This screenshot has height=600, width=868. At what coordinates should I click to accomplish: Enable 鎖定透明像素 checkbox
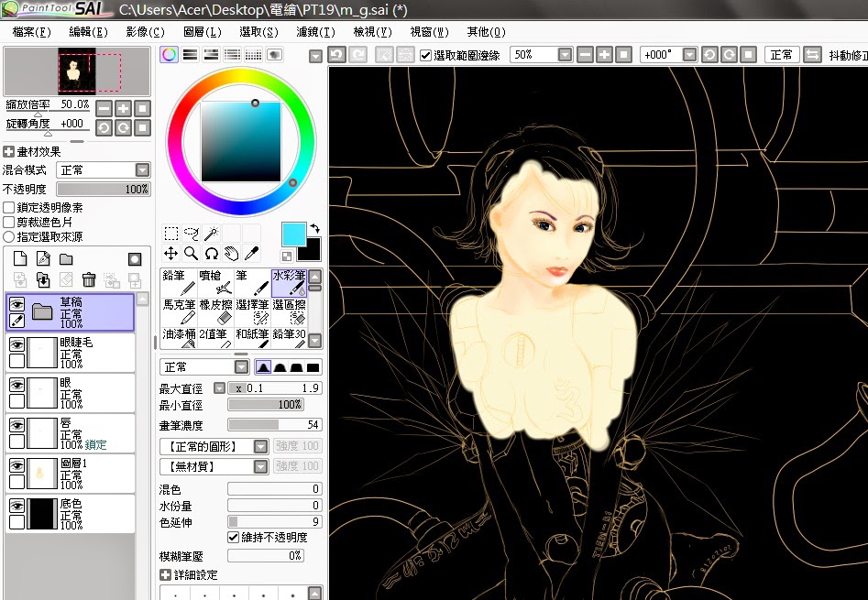8,207
